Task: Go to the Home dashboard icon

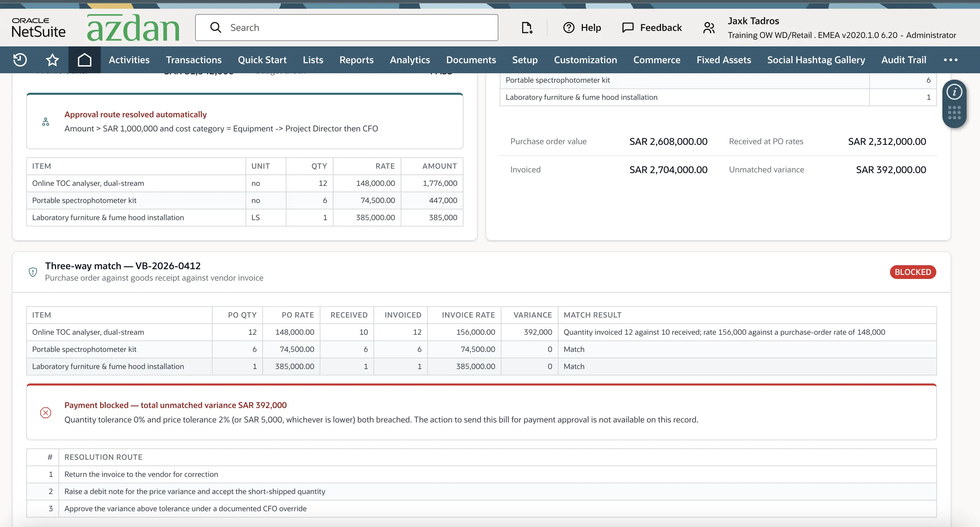Action: (84, 60)
